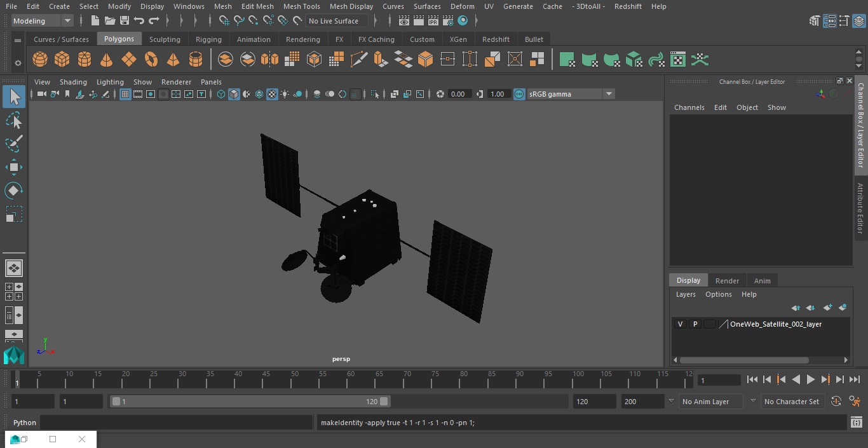Open Shading menu in viewport panel
868x448 pixels.
tap(73, 82)
